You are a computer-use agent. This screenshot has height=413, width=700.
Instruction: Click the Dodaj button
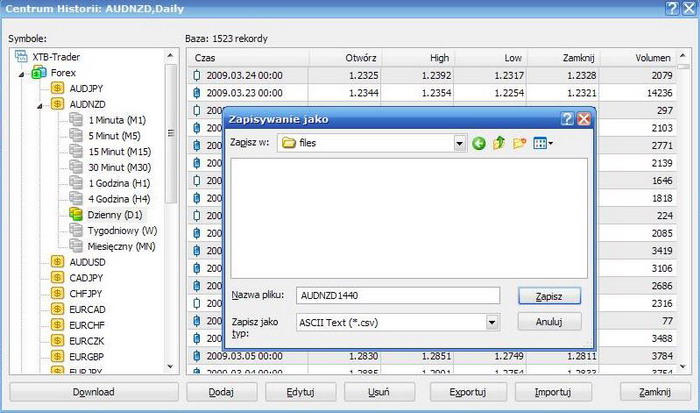[x=221, y=392]
